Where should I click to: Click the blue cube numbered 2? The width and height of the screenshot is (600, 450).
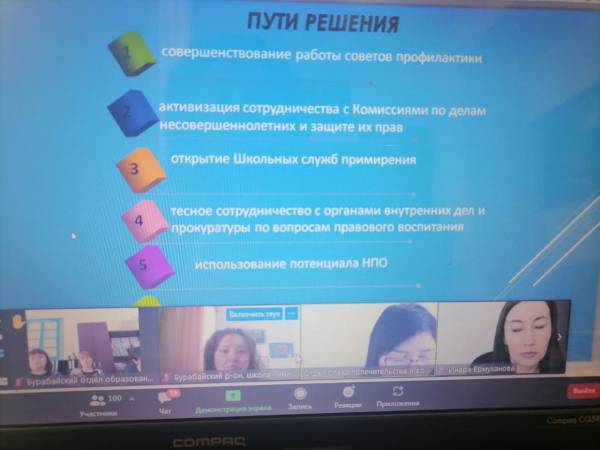click(133, 113)
